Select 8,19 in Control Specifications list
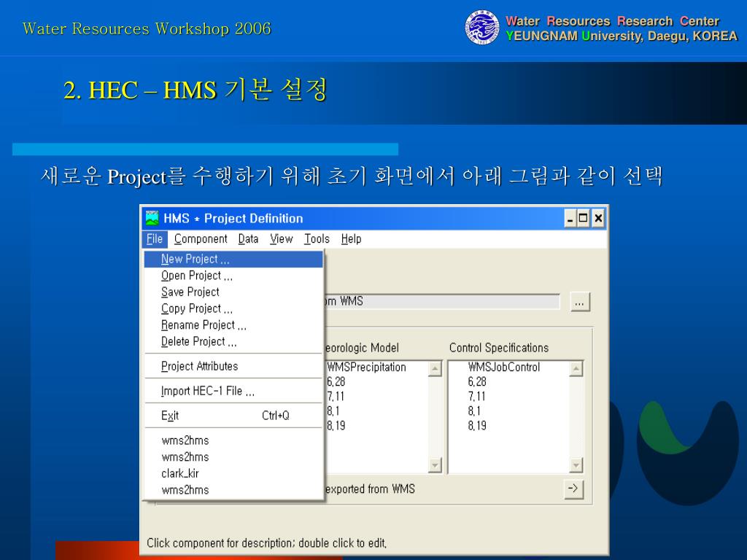This screenshot has height=560, width=747. (x=477, y=426)
